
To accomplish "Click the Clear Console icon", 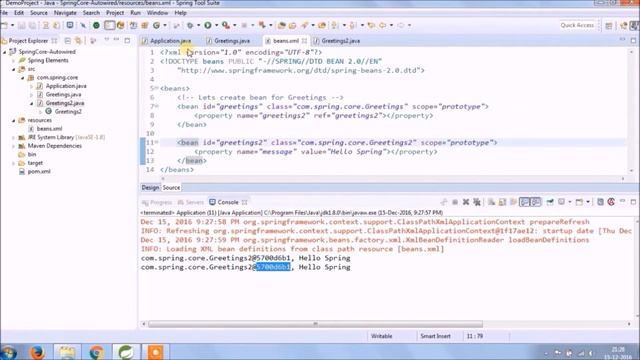I will (491, 202).
